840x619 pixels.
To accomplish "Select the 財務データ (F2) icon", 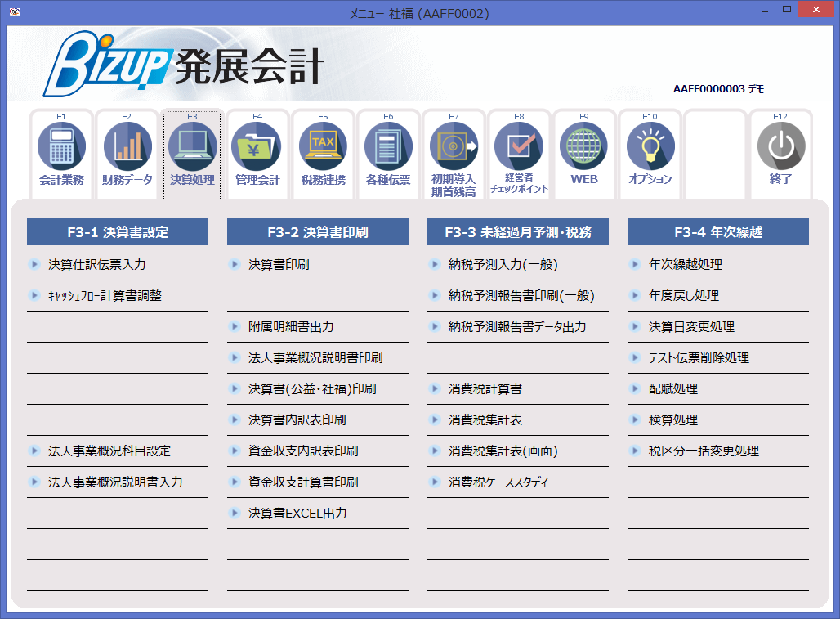I will point(127,154).
